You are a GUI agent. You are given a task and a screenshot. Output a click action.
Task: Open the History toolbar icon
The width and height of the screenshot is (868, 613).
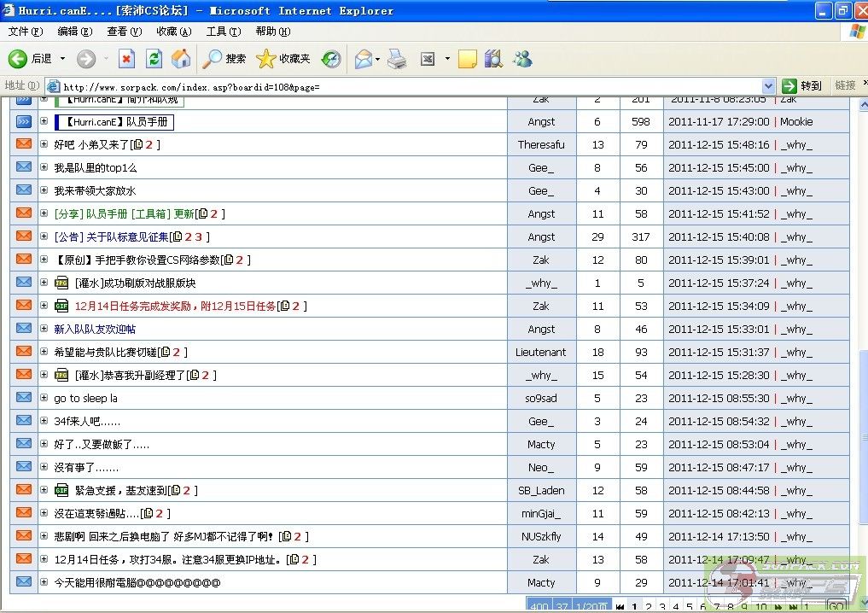[x=331, y=59]
